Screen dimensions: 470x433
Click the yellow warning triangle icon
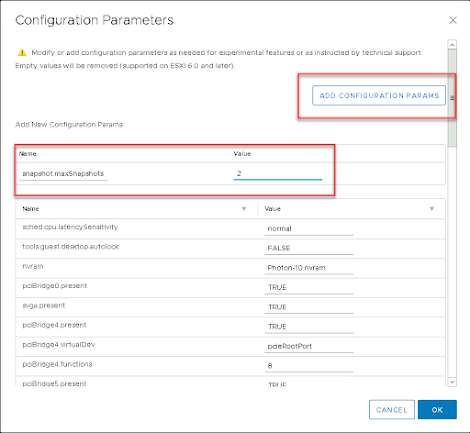point(22,52)
